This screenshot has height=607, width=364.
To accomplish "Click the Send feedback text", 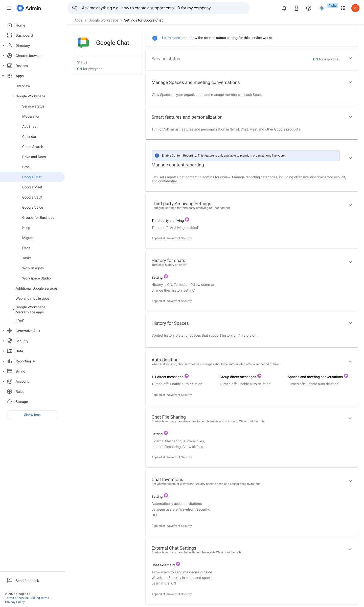I will [x=27, y=581].
